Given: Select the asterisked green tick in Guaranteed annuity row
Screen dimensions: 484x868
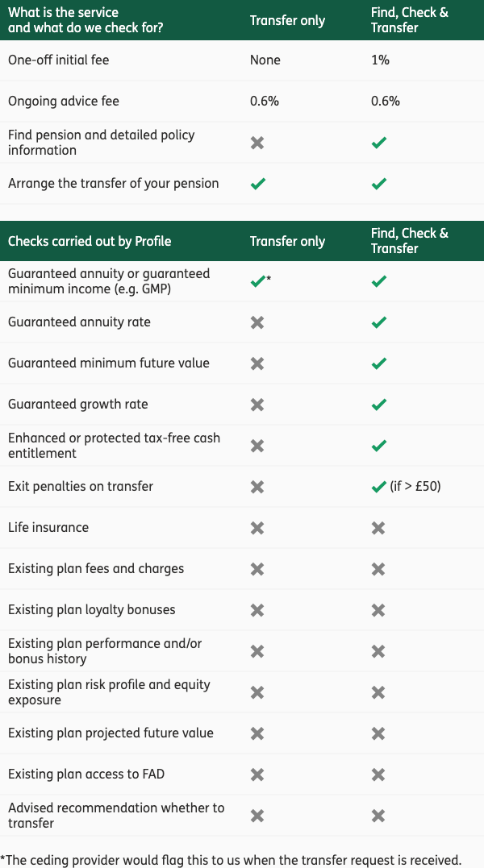Looking at the screenshot, I should tap(257, 281).
